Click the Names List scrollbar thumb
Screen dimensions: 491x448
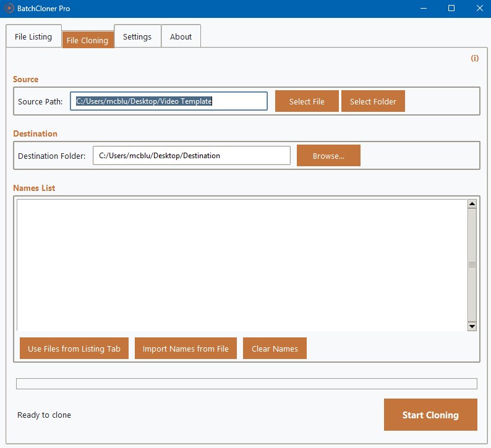pos(472,265)
